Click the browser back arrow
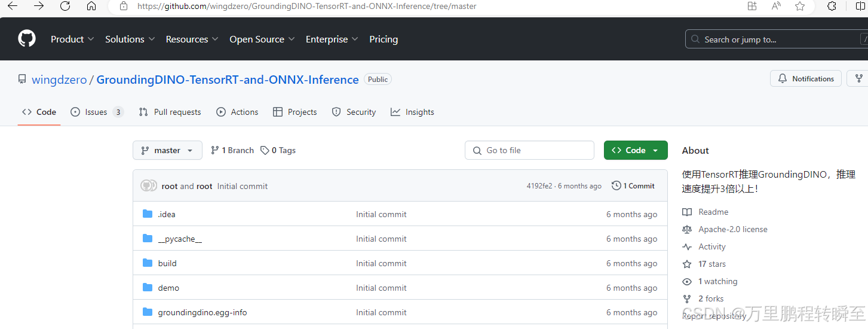This screenshot has height=329, width=868. point(12,6)
